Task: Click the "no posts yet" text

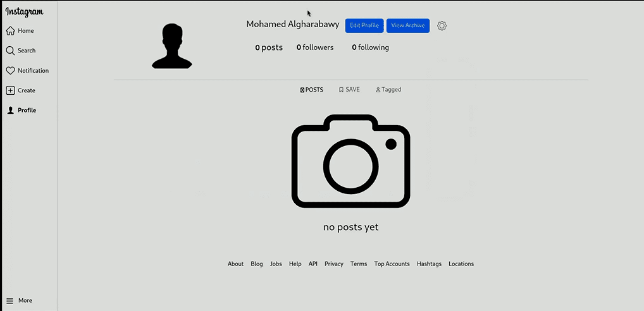Action: pos(350,227)
